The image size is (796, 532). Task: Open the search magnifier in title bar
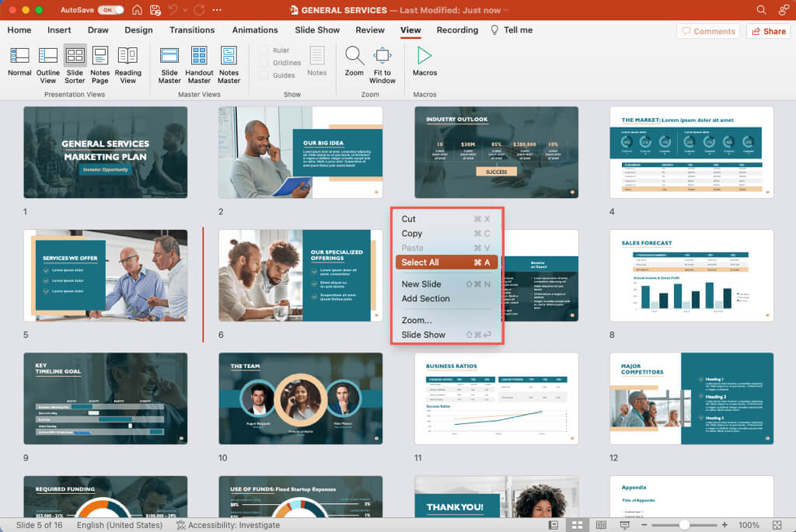tap(761, 9)
